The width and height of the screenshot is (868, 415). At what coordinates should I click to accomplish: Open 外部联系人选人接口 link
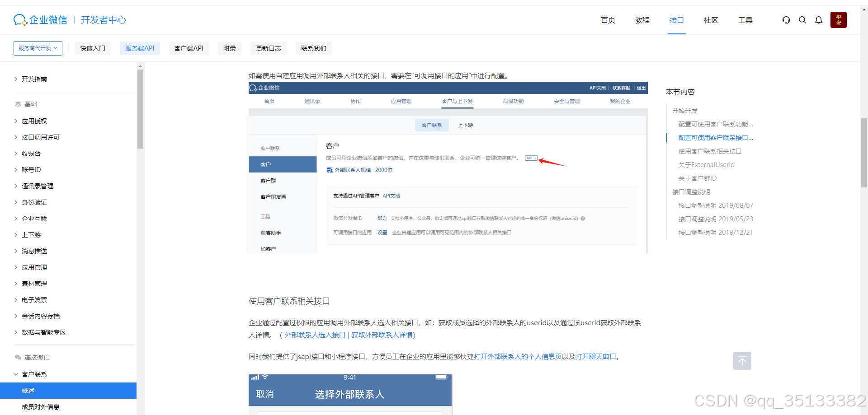click(x=315, y=335)
